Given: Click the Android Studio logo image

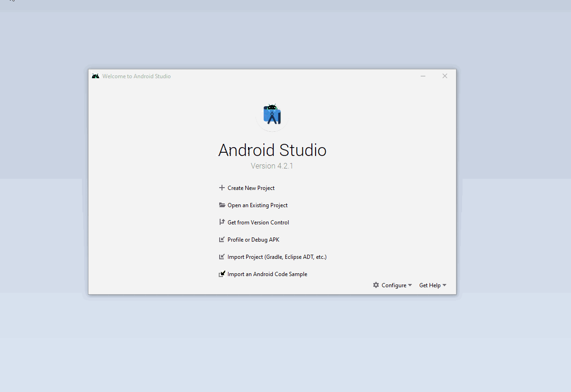Looking at the screenshot, I should coord(272,115).
